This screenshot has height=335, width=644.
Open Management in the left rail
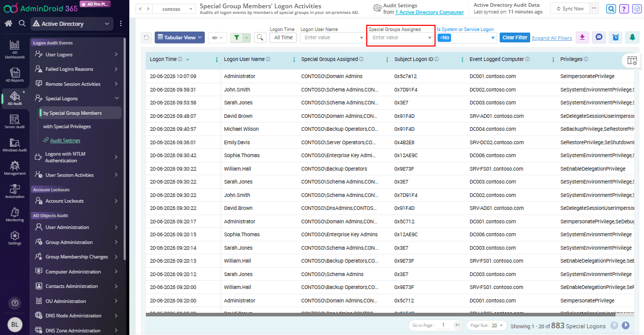pyautogui.click(x=14, y=168)
